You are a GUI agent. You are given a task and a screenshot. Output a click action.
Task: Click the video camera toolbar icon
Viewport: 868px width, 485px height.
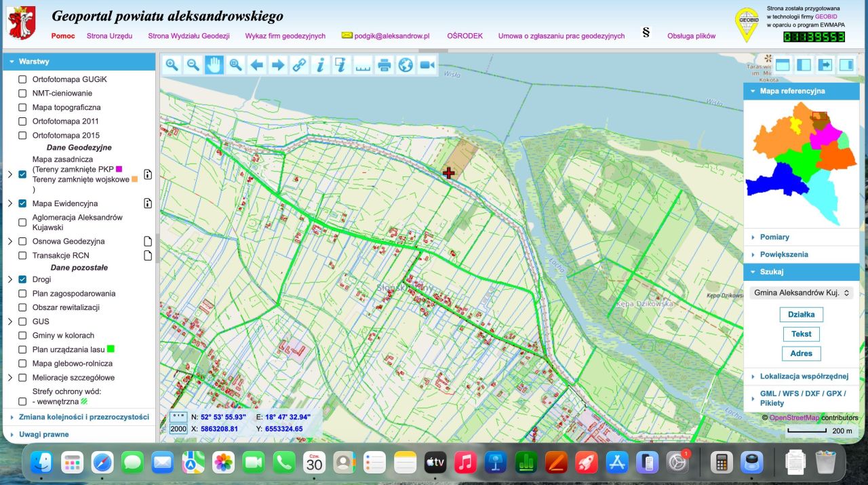click(427, 65)
